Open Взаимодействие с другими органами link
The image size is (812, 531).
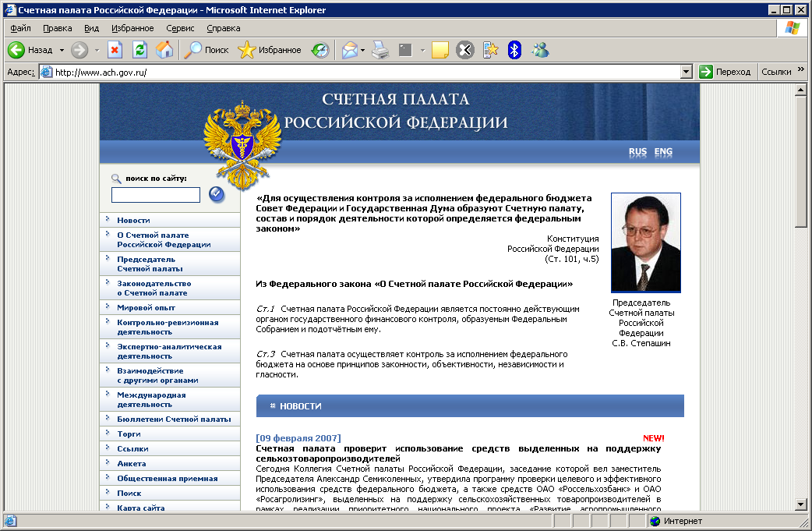[x=157, y=376]
